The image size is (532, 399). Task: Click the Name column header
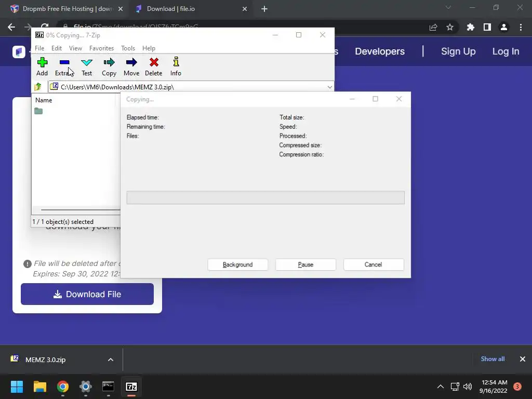pyautogui.click(x=44, y=100)
